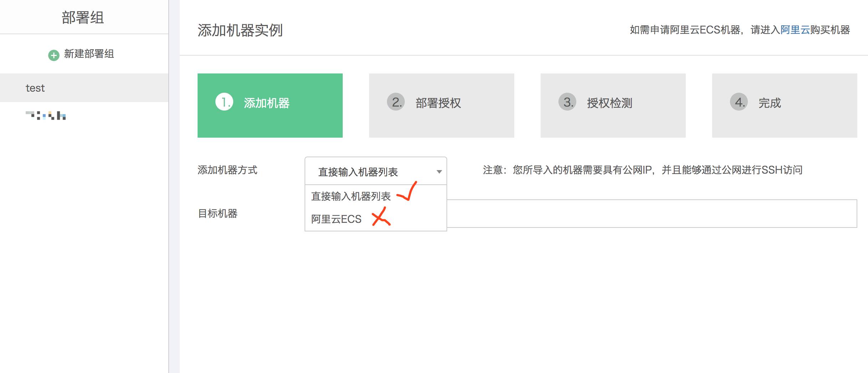The image size is (868, 373).
Task: Open the 阿里云 hyperlink to buy machines
Action: 795,30
